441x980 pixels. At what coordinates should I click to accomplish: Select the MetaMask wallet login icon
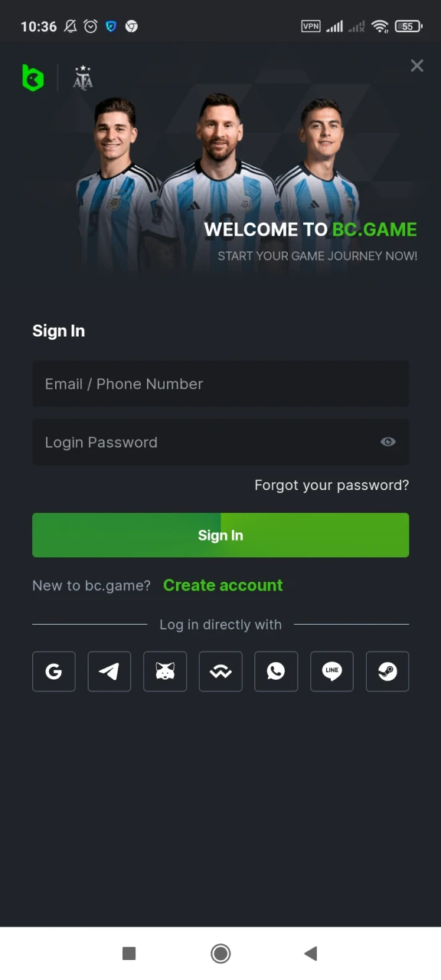[165, 671]
